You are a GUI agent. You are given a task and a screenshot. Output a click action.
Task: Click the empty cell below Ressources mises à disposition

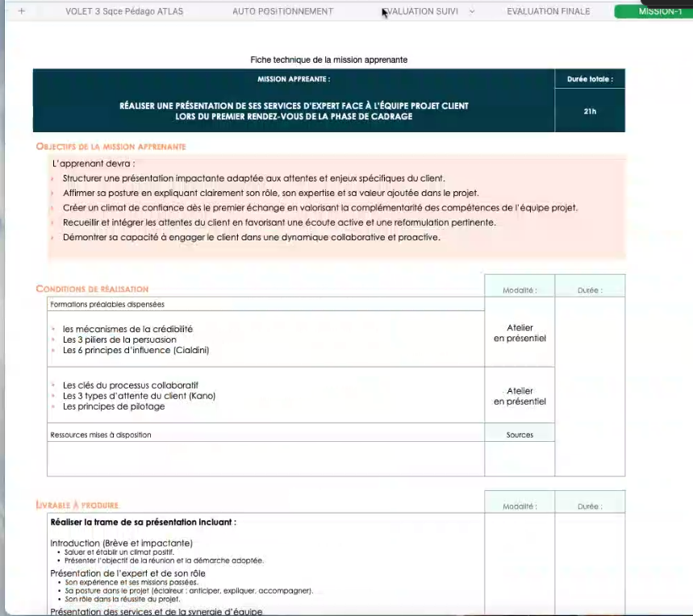click(265, 459)
